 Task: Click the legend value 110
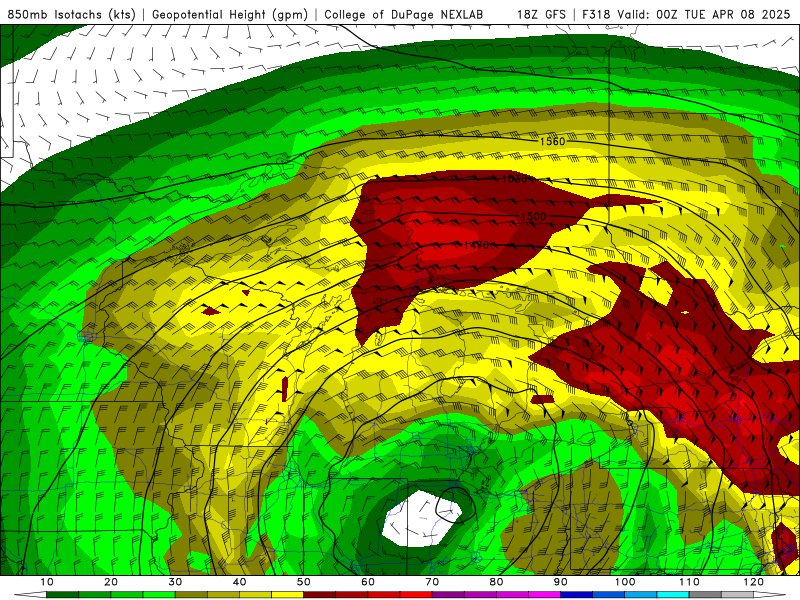[689, 582]
